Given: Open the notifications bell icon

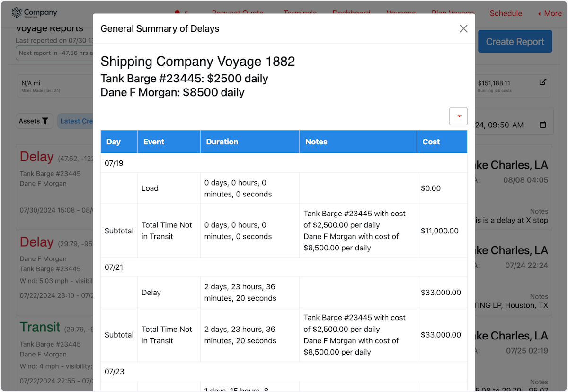Looking at the screenshot, I should [177, 13].
